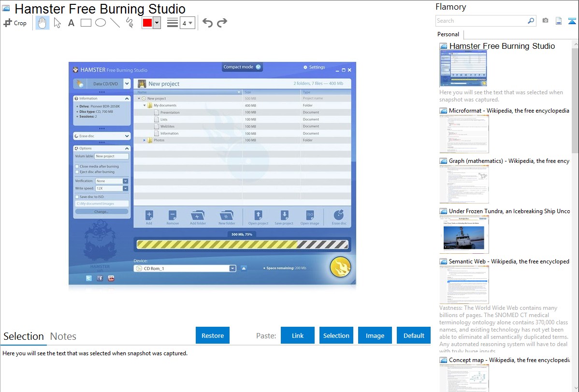Switch to the Selection tab

pyautogui.click(x=24, y=336)
